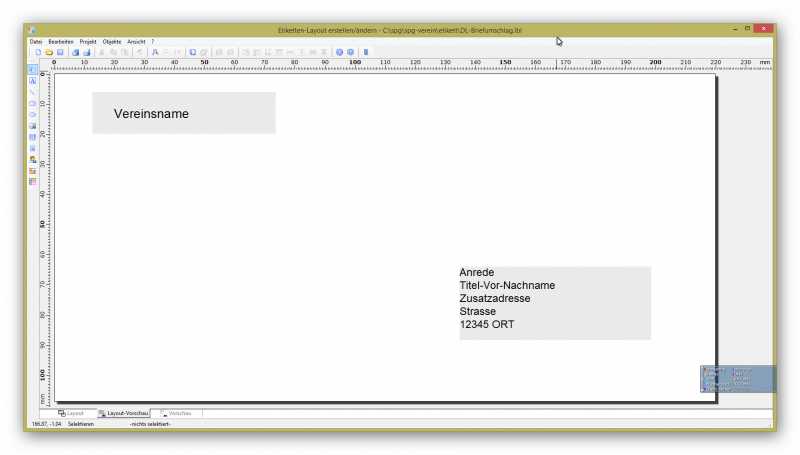Click the Open folder toolbar icon
Screen dimensions: 800x455
[x=48, y=51]
